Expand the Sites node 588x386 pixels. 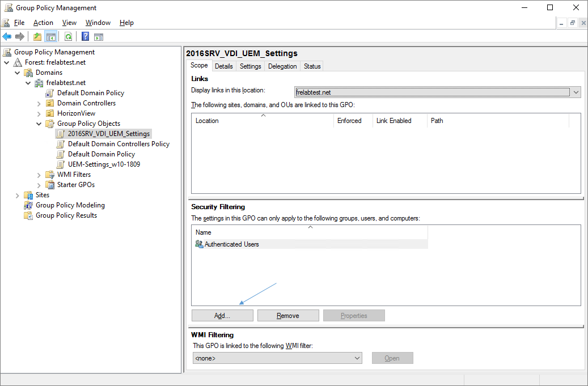(18, 195)
